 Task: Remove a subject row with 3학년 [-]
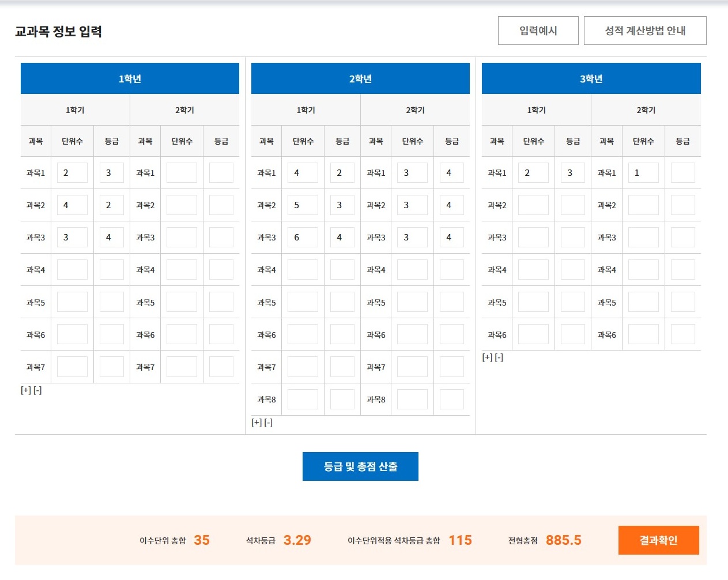point(499,357)
